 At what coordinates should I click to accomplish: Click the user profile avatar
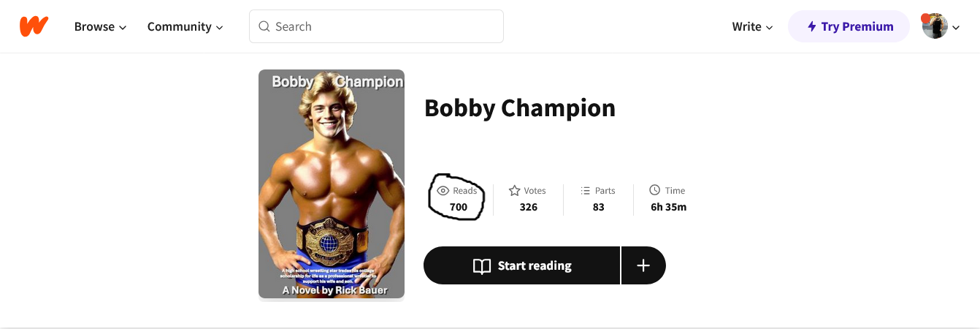point(935,26)
